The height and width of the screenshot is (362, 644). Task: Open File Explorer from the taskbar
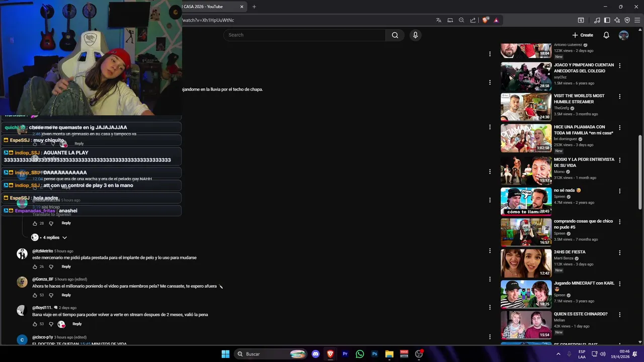click(389, 354)
